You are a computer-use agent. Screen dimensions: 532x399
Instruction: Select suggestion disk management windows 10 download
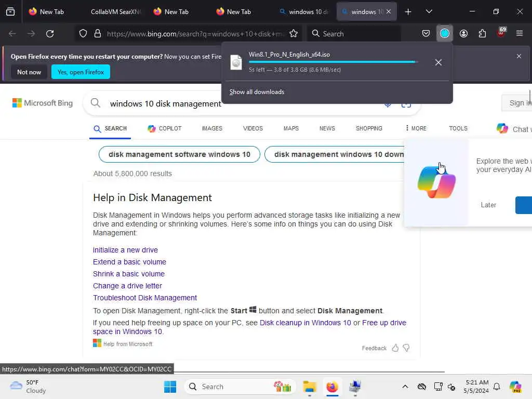pyautogui.click(x=334, y=154)
